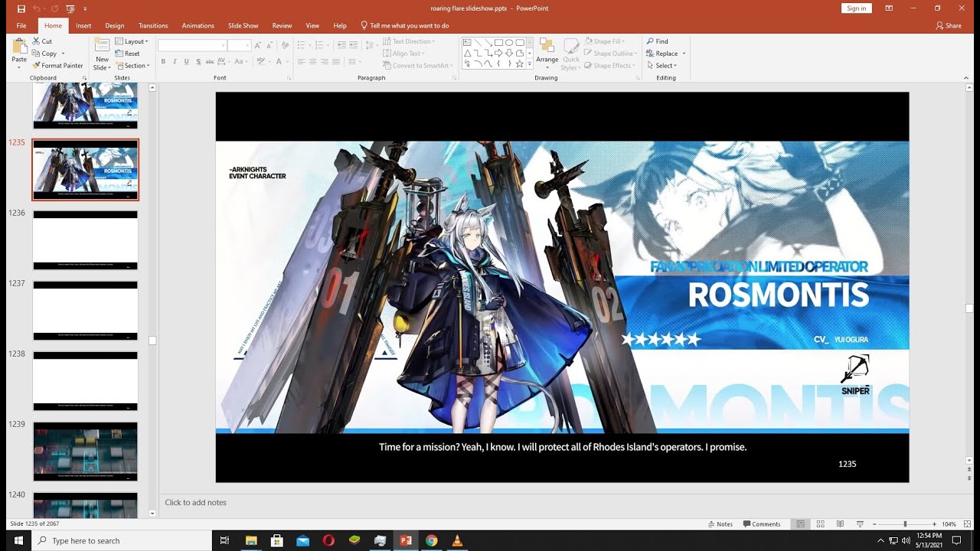The image size is (980, 551).
Task: Expand the shapes gallery More arrow
Action: point(530,65)
